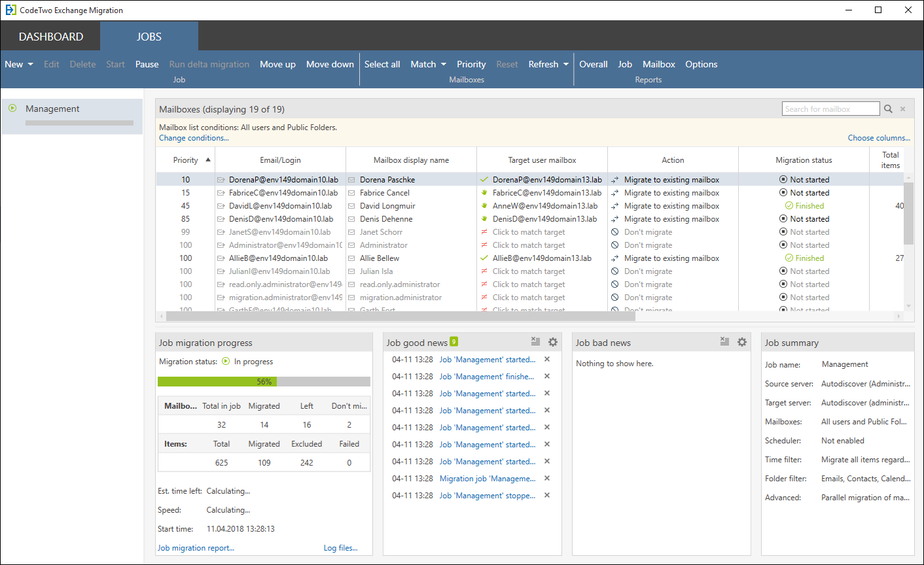Click Management job play status icon

pyautogui.click(x=12, y=109)
